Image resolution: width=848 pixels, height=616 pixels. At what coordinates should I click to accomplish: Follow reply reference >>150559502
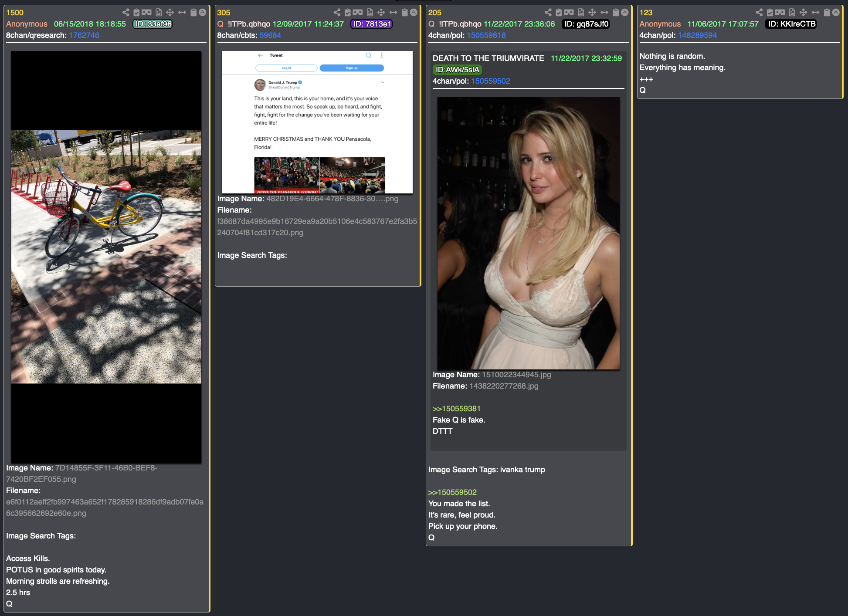click(452, 492)
